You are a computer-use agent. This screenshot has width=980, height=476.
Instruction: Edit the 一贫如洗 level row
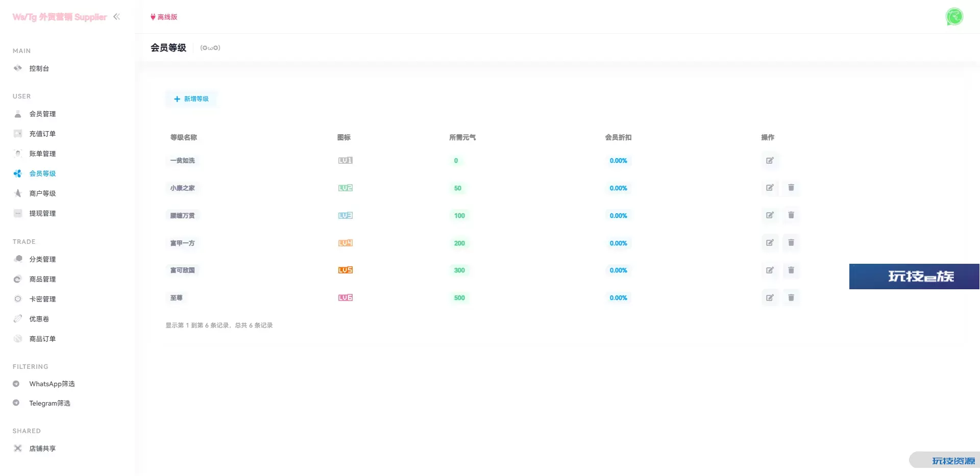(770, 161)
